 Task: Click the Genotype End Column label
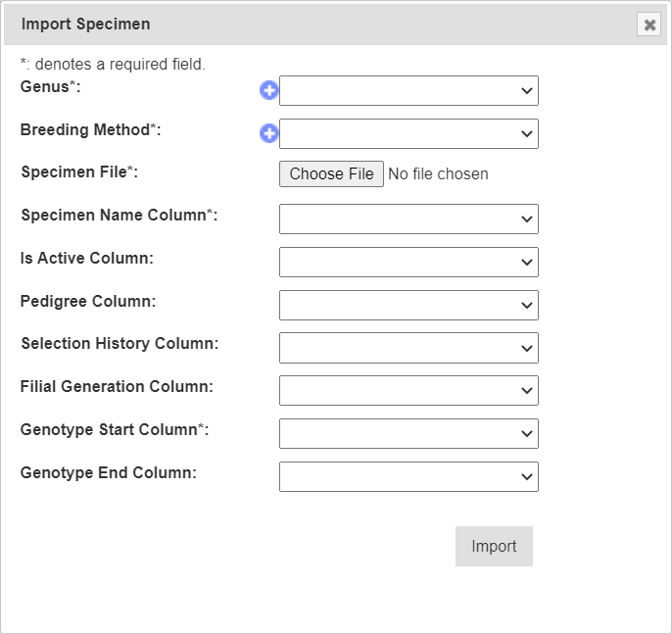[x=109, y=472]
